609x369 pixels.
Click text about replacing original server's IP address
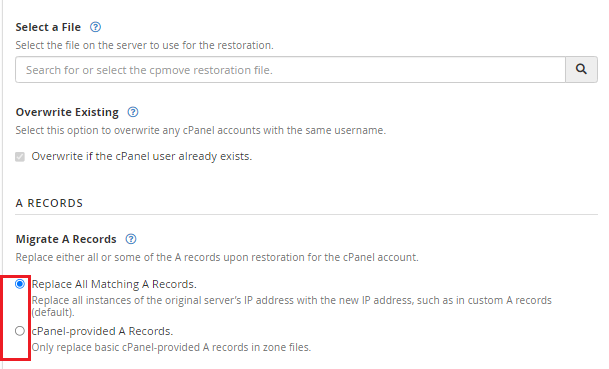click(x=291, y=306)
